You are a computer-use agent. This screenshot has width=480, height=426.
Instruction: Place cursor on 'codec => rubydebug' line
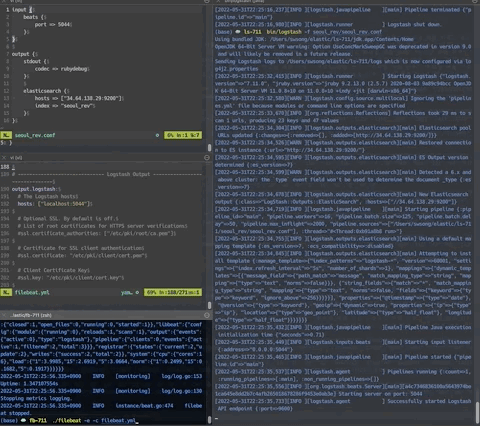coord(62,69)
